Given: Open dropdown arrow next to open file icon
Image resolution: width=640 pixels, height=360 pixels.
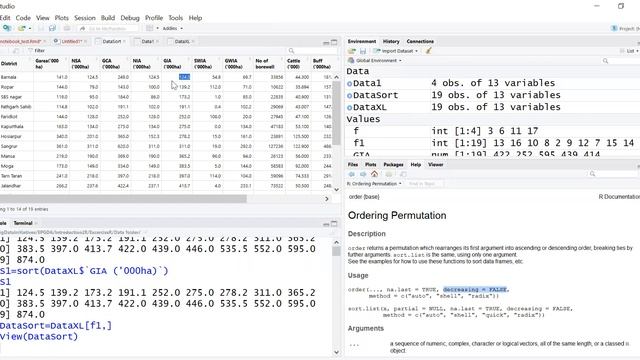Looking at the screenshot, I should (x=30, y=29).
